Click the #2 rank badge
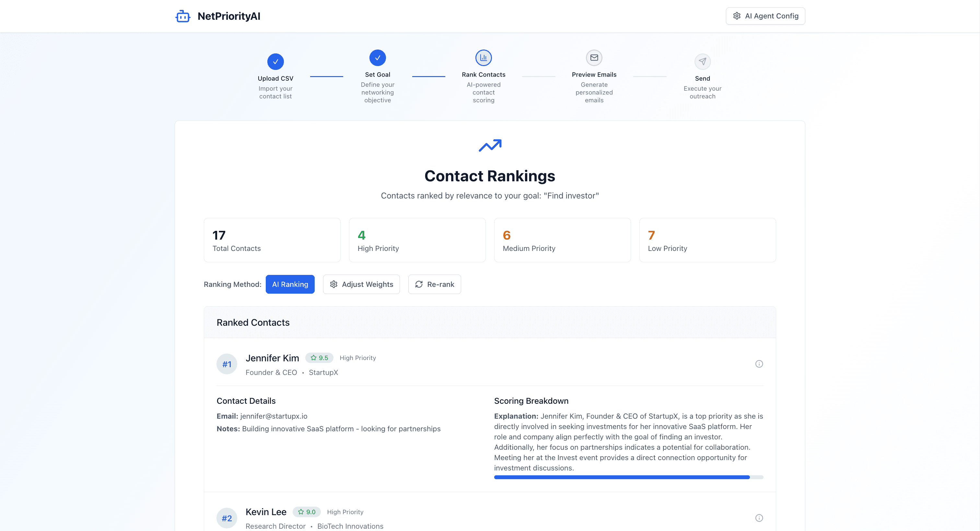The image size is (980, 531). pos(227,518)
